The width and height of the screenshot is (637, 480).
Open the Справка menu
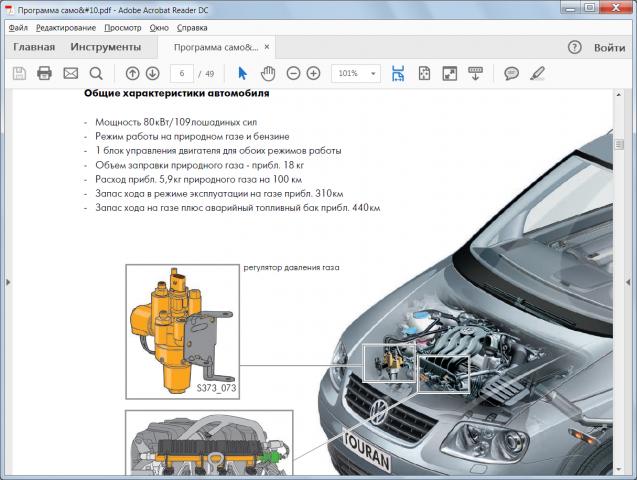(x=192, y=28)
